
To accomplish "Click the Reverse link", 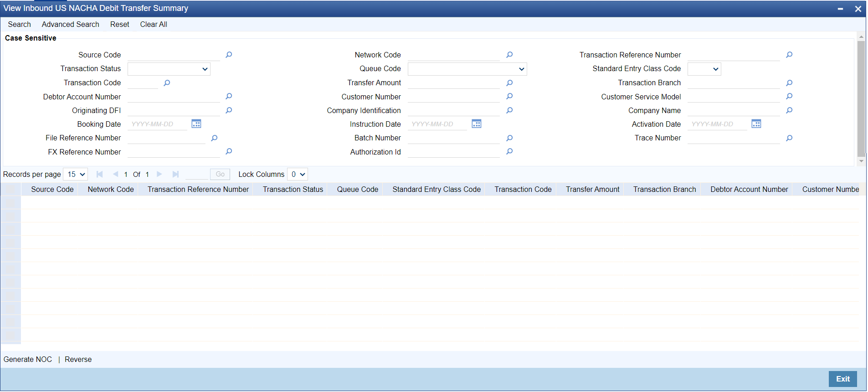I will coord(78,359).
